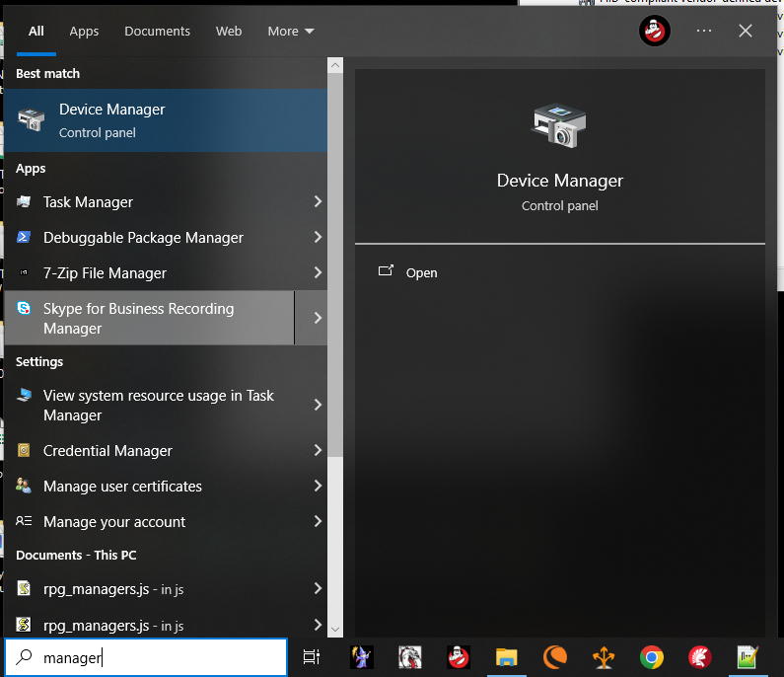Click the large Device Manager preview icon
Image resolution: width=784 pixels, height=677 pixels.
[559, 125]
